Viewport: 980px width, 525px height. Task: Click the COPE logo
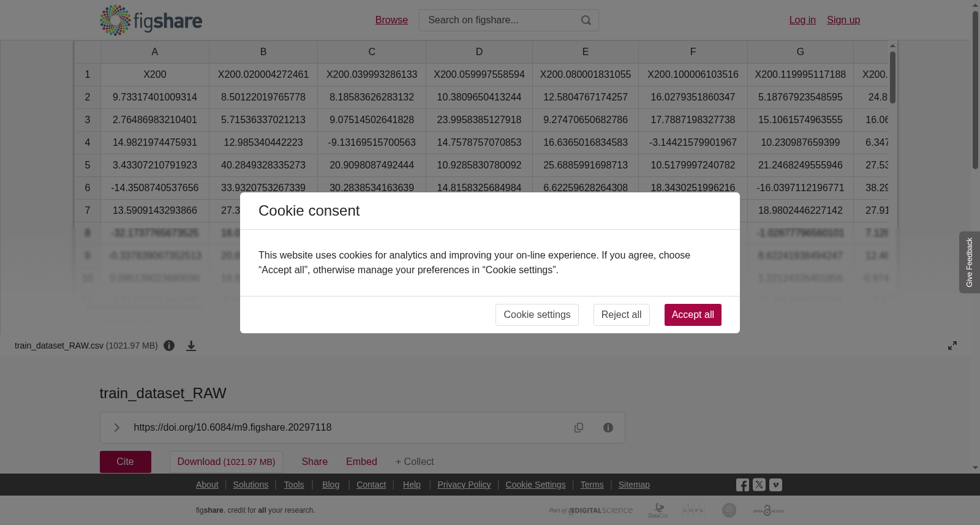693,510
